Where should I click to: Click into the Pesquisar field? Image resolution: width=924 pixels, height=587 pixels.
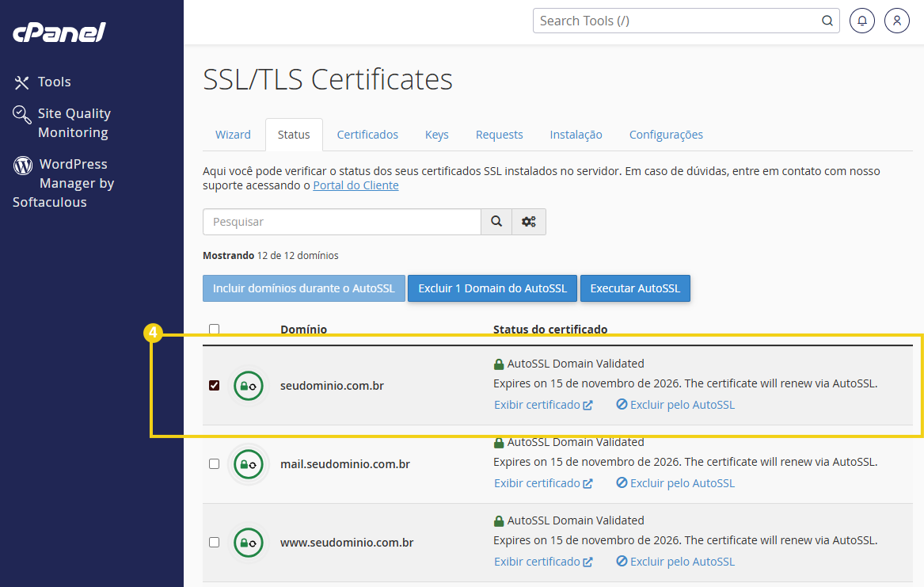click(342, 222)
